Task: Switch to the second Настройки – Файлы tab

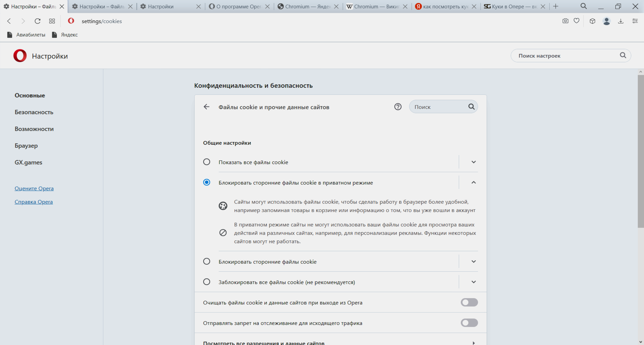Action: 102,6
